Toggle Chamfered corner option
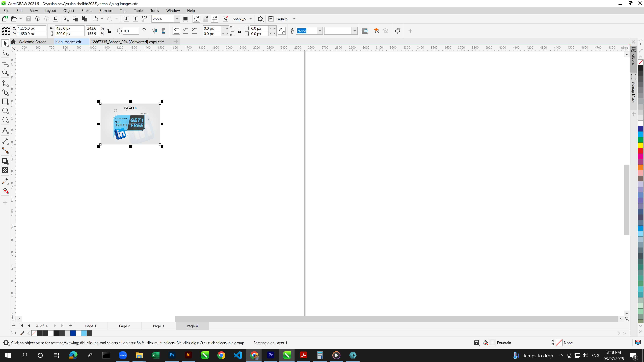Viewport: 644px width, 362px height. (195, 31)
